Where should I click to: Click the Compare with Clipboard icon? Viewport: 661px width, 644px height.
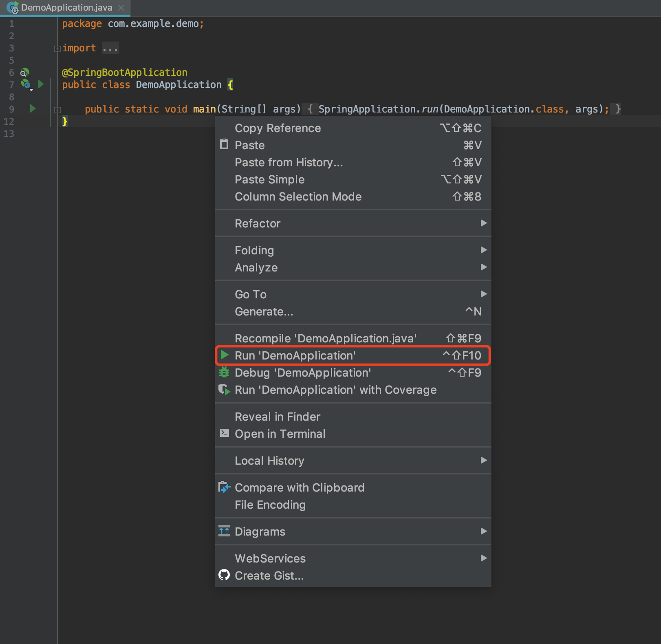[224, 487]
